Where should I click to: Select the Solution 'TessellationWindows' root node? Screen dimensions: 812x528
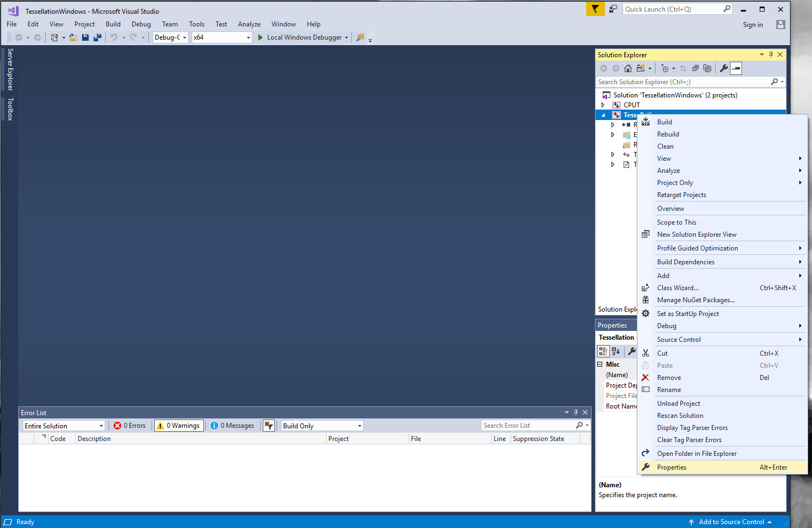[675, 95]
